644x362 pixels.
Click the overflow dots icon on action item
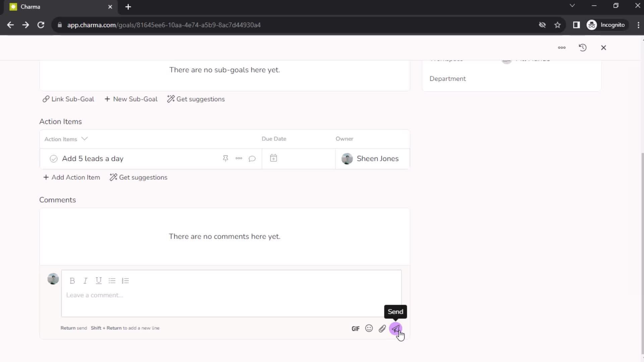coord(239,158)
